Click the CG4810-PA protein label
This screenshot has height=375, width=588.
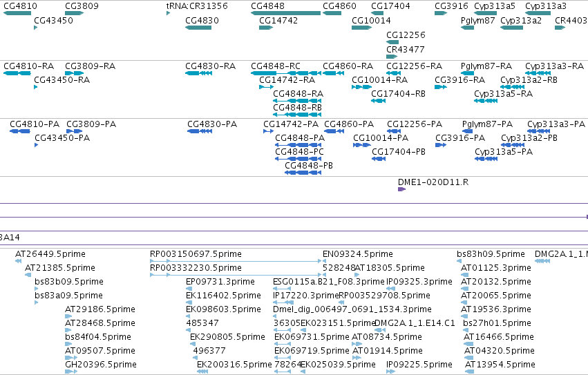coord(35,124)
